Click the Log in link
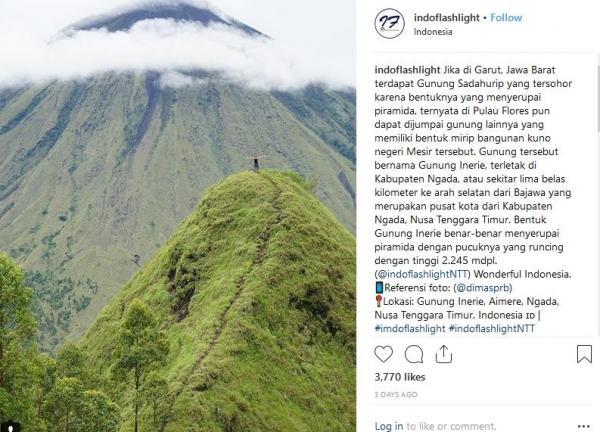The height and width of the screenshot is (432, 600). pos(388,426)
